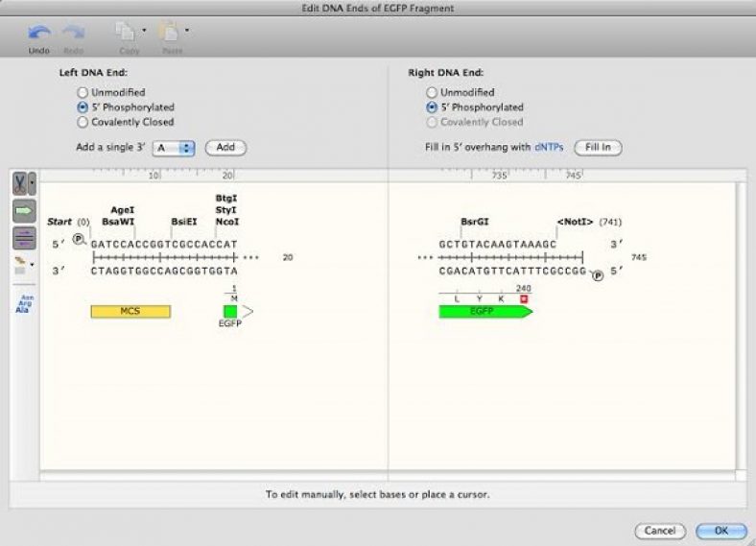Place cursor in CTAGGTGGCCAGCGGTGGTA bottom strand
This screenshot has width=756, height=546.
pyautogui.click(x=164, y=271)
